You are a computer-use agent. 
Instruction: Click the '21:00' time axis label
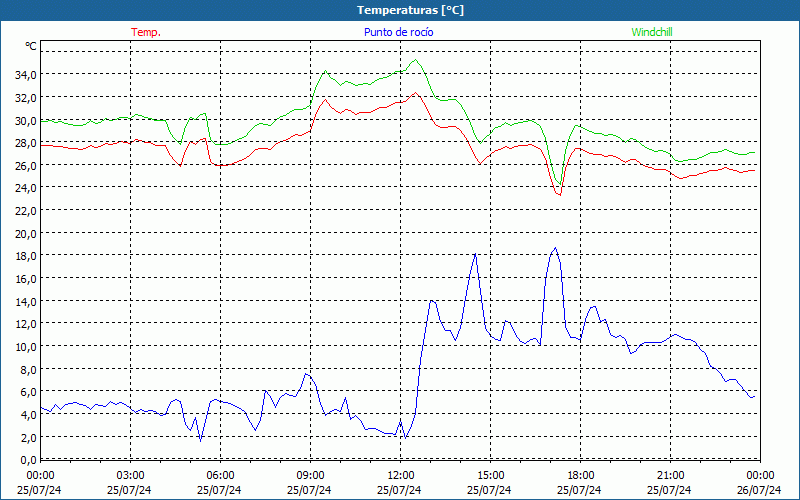[x=670, y=476]
